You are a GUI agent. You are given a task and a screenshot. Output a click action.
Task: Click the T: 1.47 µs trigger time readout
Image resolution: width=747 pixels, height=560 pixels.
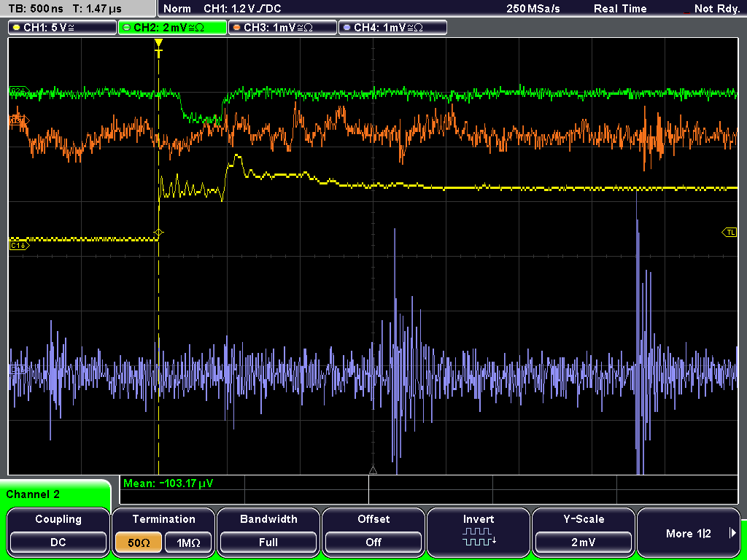(x=98, y=9)
